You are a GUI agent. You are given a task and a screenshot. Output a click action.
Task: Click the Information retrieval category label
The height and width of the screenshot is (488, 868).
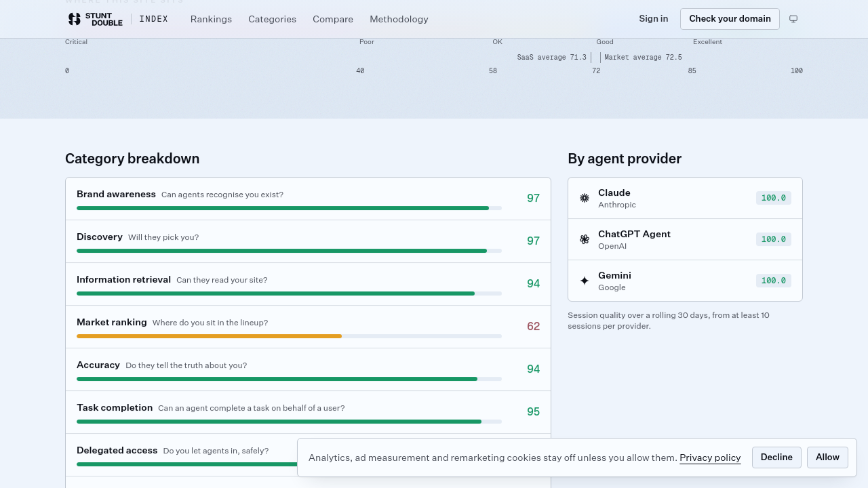tap(123, 279)
